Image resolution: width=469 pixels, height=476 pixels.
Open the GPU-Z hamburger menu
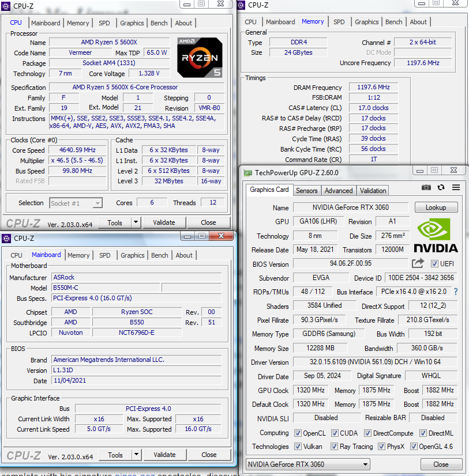(x=456, y=187)
